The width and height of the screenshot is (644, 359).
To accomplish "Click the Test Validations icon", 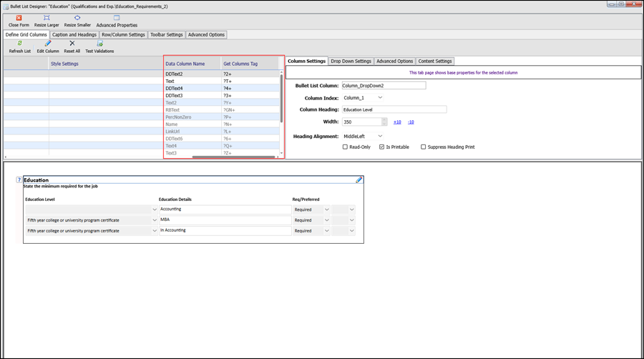I will [x=99, y=44].
